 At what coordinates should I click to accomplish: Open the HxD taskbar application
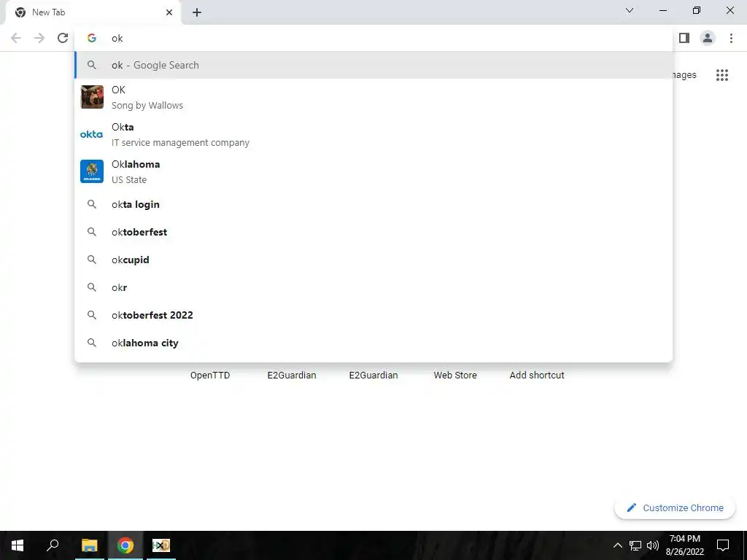tap(161, 545)
